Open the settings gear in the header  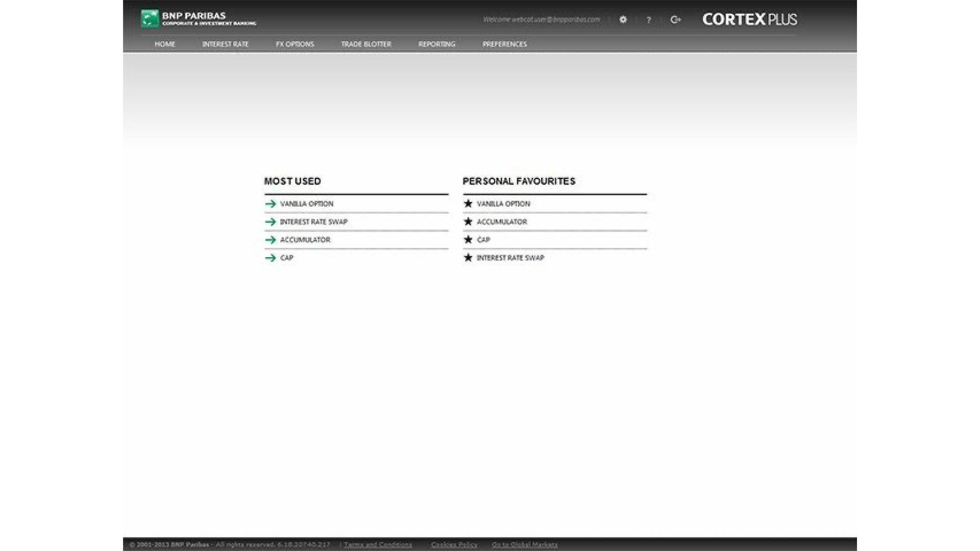[x=623, y=20]
